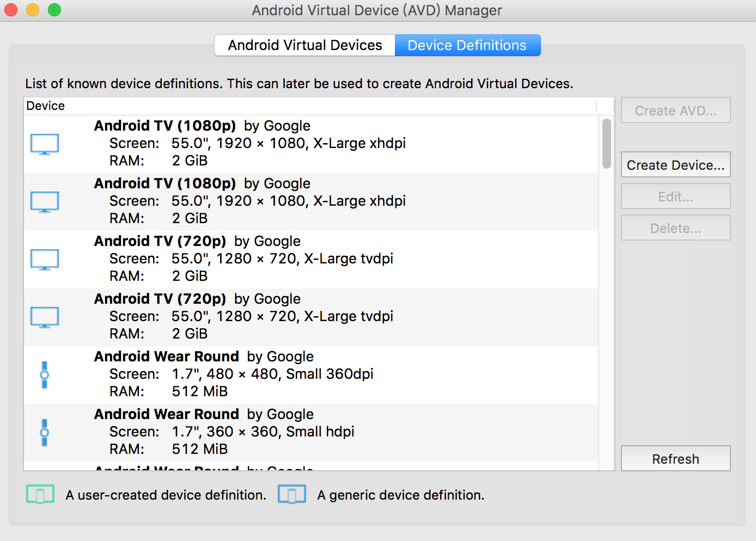Viewport: 756px width, 541px height.
Task: Click the TV icon of the 1280 × 720 row above Android Wear Round
Action: click(45, 317)
